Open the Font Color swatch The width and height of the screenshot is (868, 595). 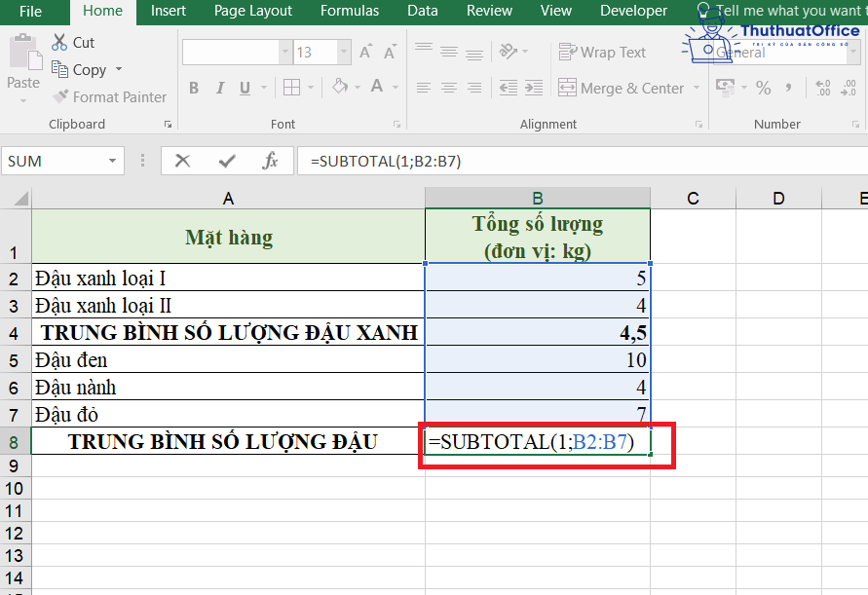click(376, 88)
